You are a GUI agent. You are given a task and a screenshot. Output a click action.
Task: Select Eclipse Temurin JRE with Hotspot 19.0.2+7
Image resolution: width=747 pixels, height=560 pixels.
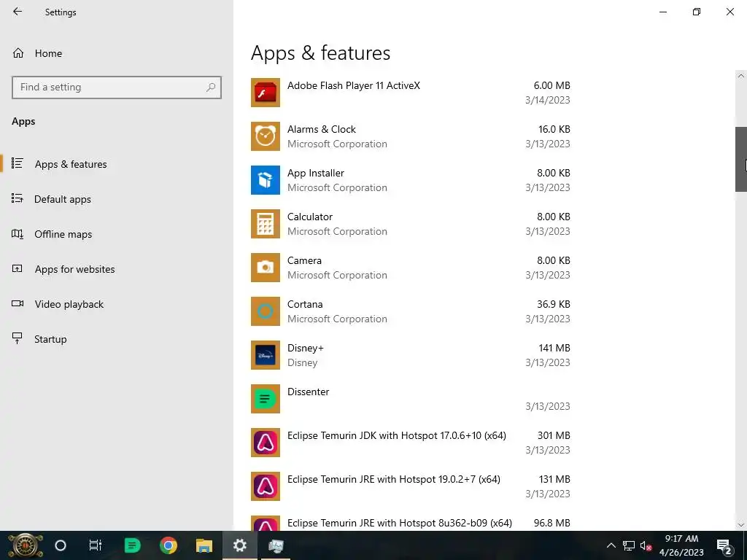pos(393,480)
